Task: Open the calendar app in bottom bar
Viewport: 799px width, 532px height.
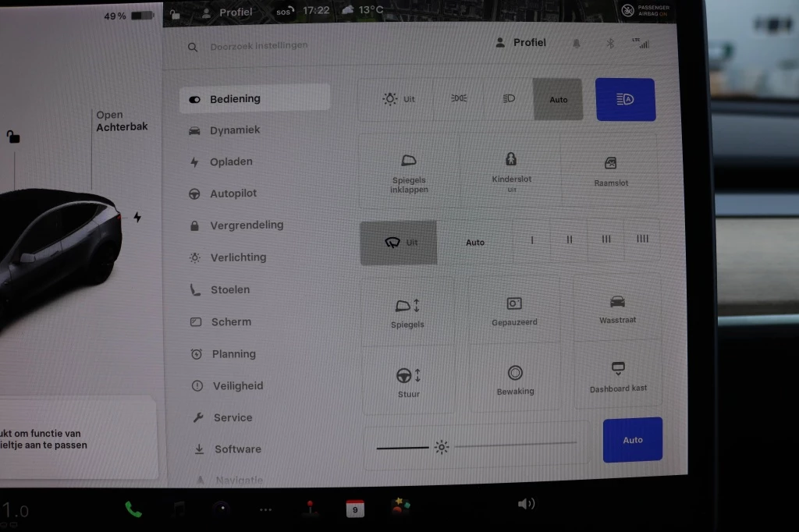Action: [355, 509]
